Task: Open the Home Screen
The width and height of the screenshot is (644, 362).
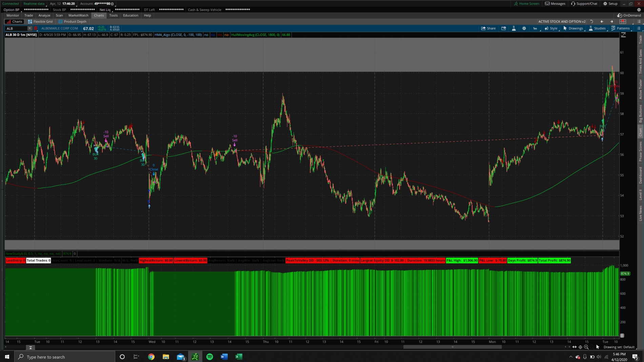Action: click(x=527, y=4)
